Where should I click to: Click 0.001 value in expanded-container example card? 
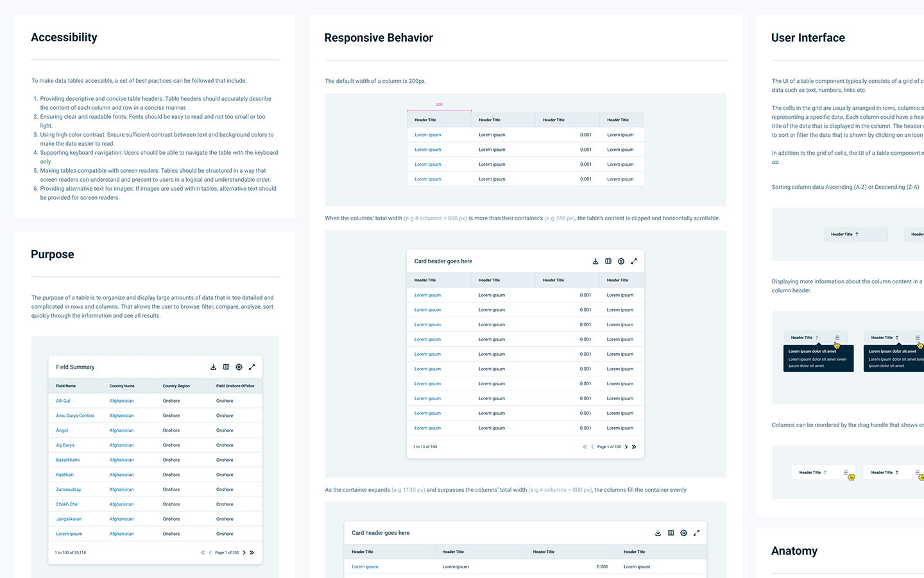pos(603,566)
